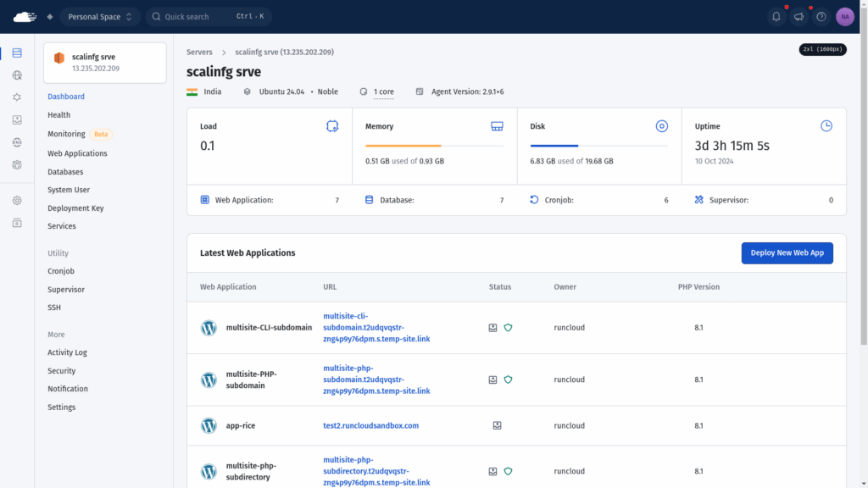Open the NA user avatar menu

pyautogui.click(x=845, y=17)
